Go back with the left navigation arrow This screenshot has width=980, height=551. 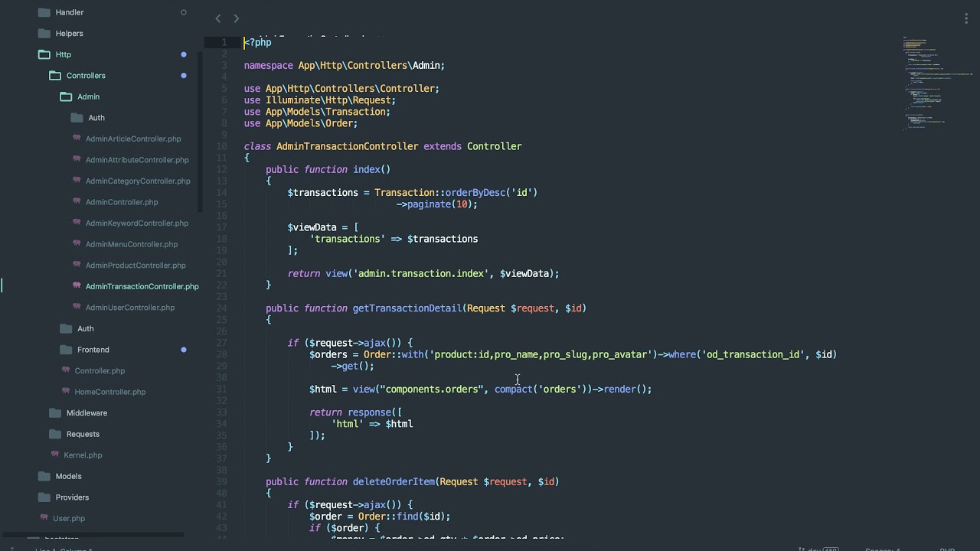[218, 18]
